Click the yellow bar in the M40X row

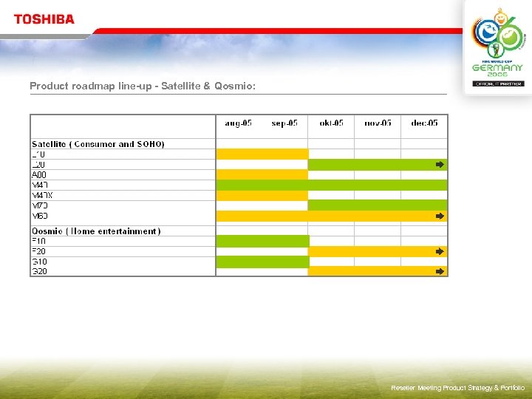pyautogui.click(x=262, y=195)
